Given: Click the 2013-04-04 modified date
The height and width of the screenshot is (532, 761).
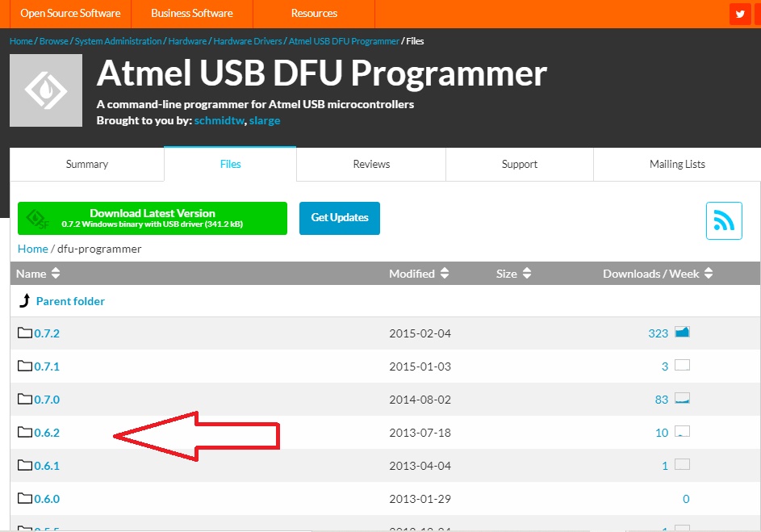Looking at the screenshot, I should pos(420,466).
